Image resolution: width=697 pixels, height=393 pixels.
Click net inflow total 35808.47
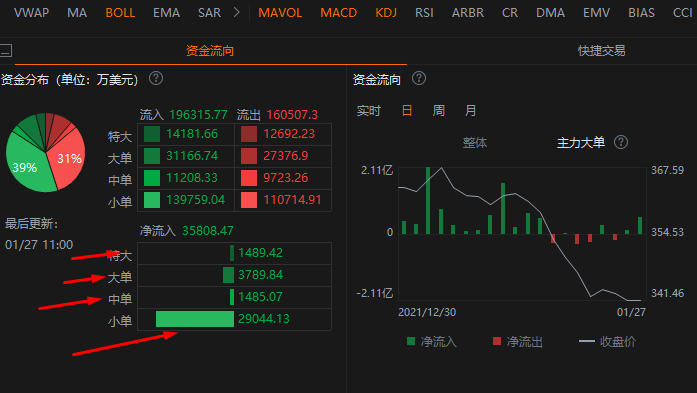coord(208,231)
